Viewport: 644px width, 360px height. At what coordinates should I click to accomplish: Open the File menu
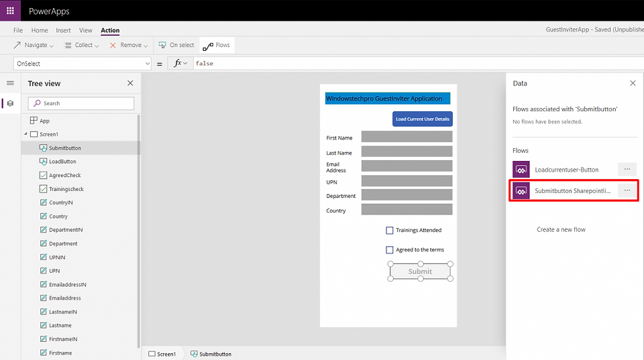click(18, 30)
